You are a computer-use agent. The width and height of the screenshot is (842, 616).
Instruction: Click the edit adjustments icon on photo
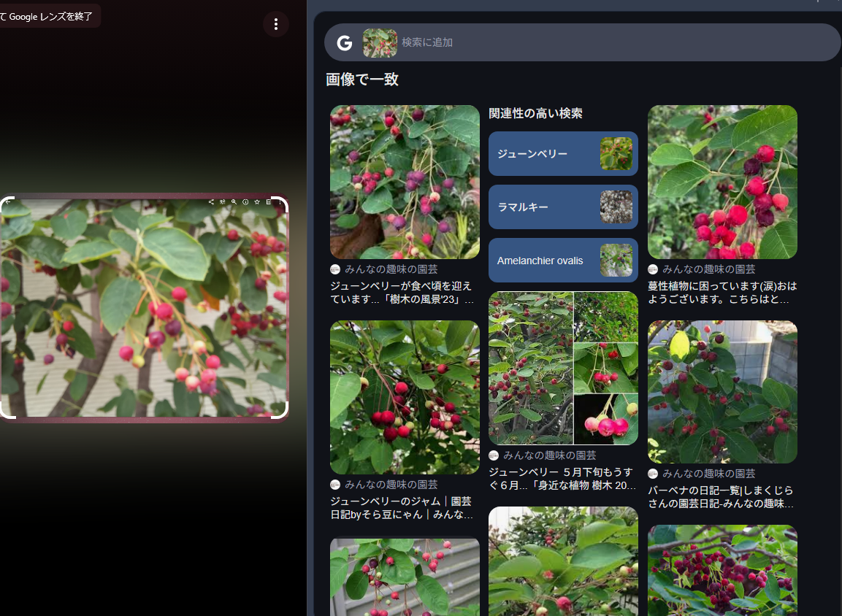(222, 202)
